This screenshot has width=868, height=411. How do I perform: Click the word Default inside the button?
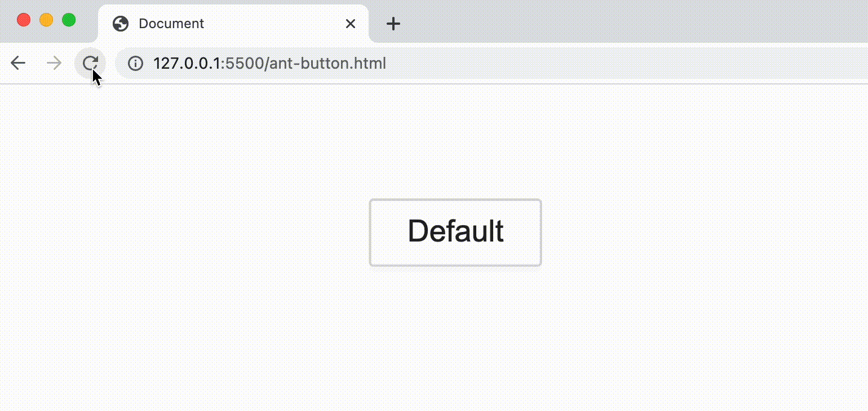click(455, 231)
